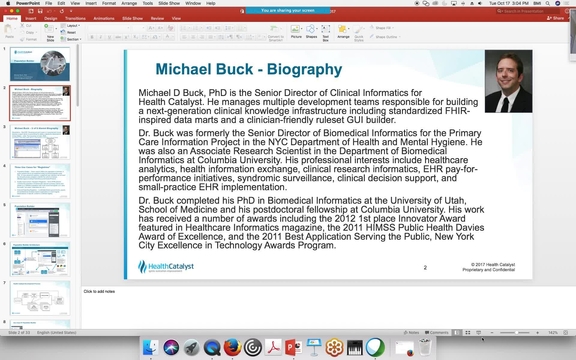Image resolution: width=576 pixels, height=360 pixels.
Task: Adjust the zoom slider in status bar
Action: [516, 332]
